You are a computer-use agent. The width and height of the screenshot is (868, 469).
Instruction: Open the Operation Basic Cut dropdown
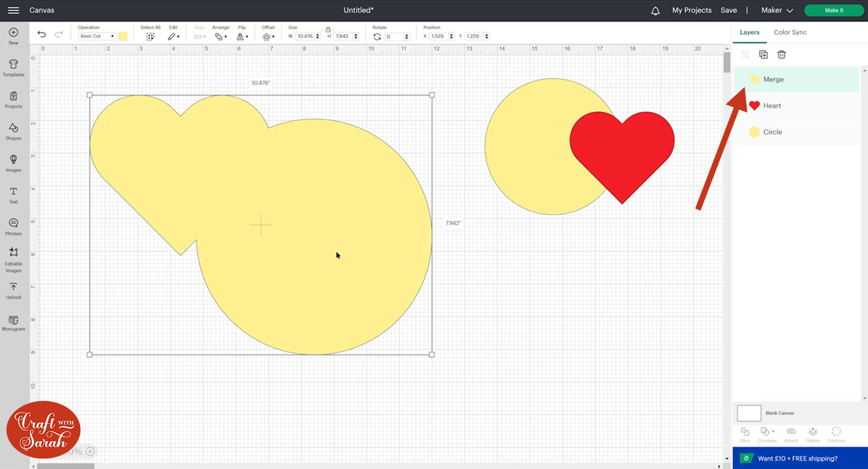[x=97, y=36]
